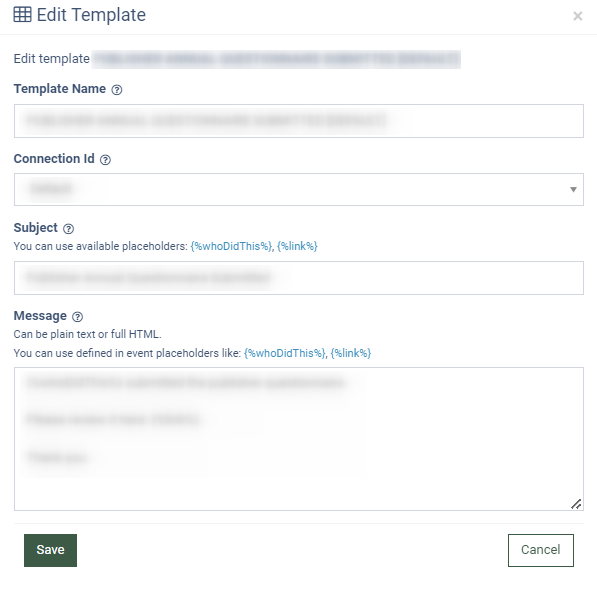Click the Connection Id label text
The image size is (597, 590).
tap(54, 159)
